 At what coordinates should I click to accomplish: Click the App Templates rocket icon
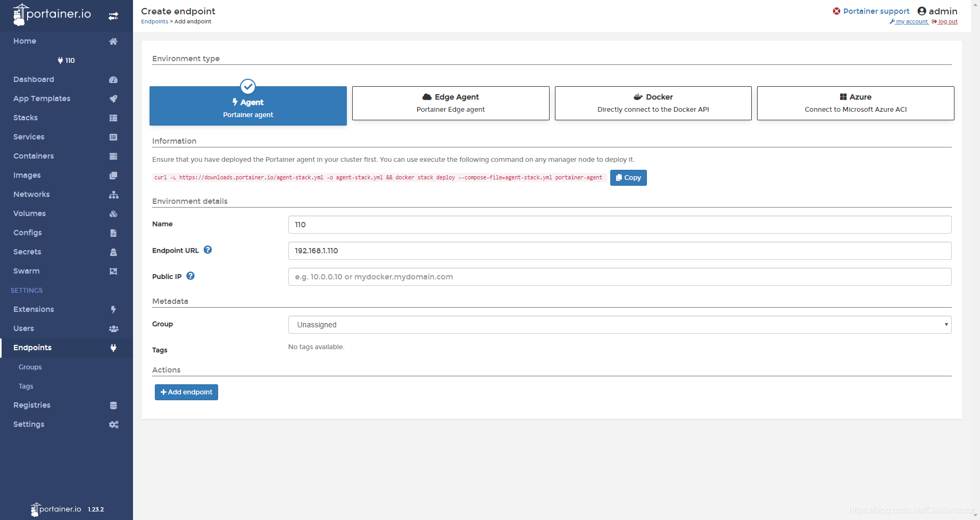tap(113, 99)
